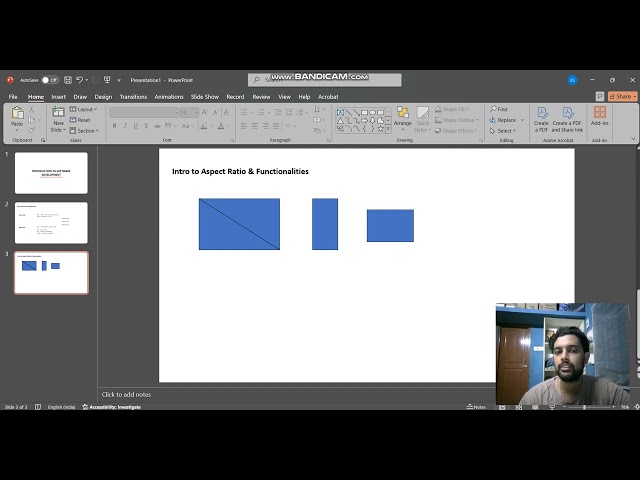Click the New Slide icon
Screen dimensions: 640x480
(x=58, y=112)
